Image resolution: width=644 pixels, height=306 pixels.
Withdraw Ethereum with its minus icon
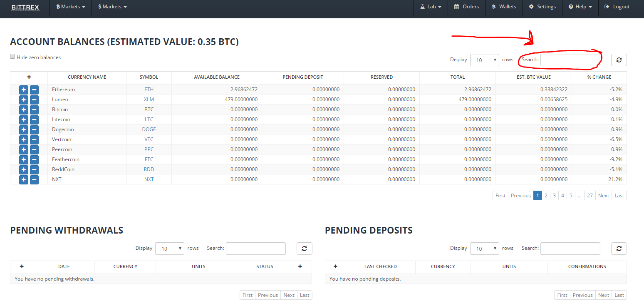[x=34, y=90]
